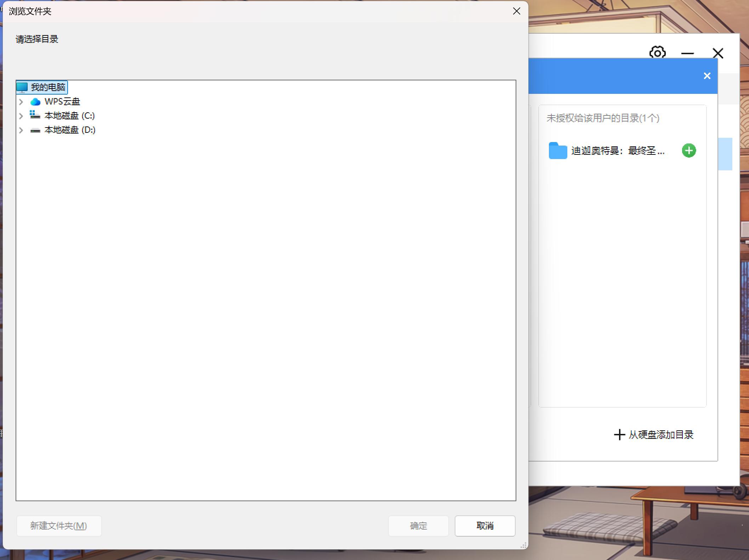Click the 确定 button
The image size is (749, 560).
coord(418,526)
